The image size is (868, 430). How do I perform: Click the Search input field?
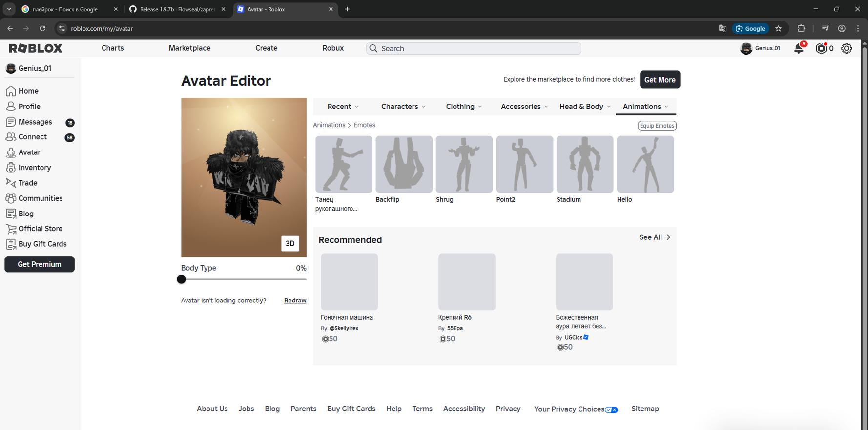474,48
